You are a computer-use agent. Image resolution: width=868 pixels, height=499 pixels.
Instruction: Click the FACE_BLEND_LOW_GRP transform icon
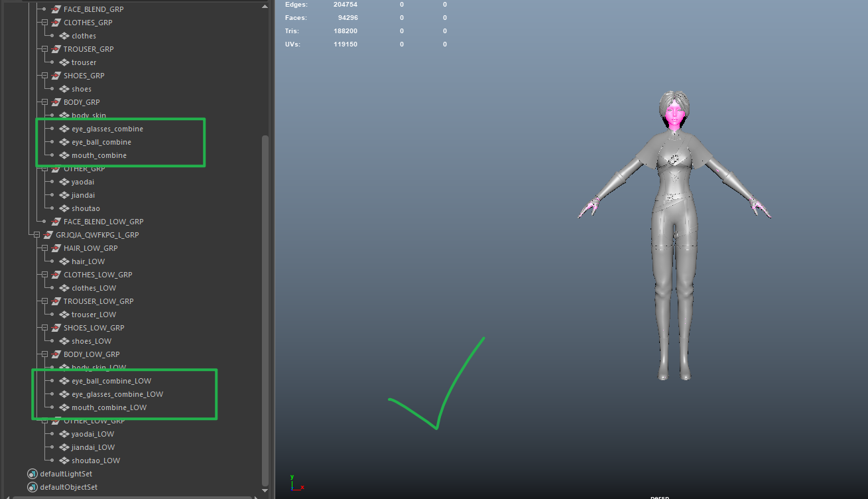[56, 222]
